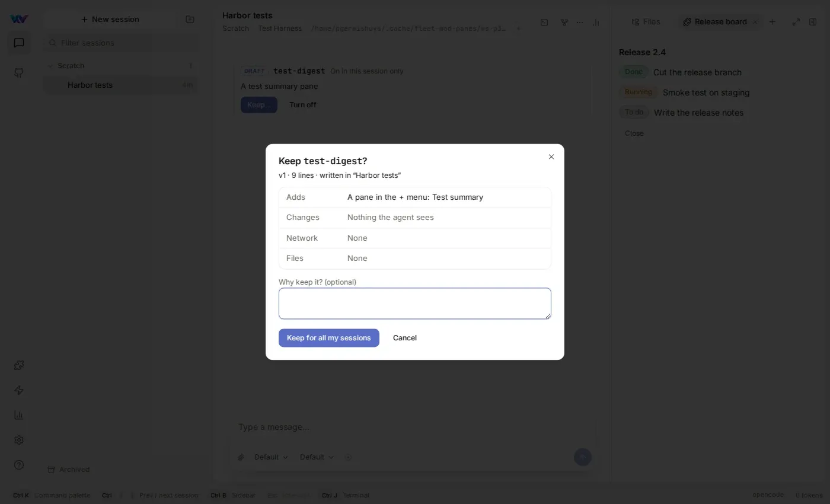Select the Harbor tests session
The height and width of the screenshot is (504, 830).
coord(121,85)
